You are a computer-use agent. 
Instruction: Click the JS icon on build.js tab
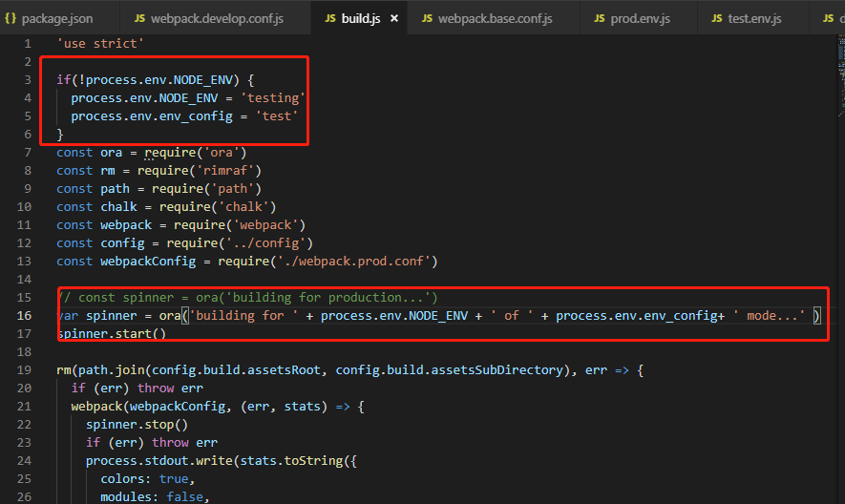pyautogui.click(x=329, y=18)
